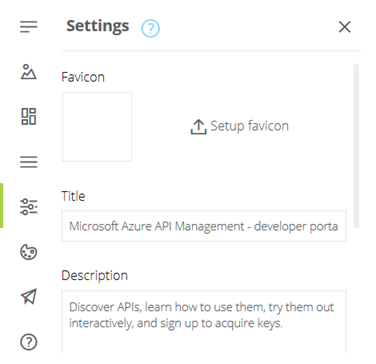
Task: Open the Pages menu icon atop sidebar
Action: coord(29,27)
